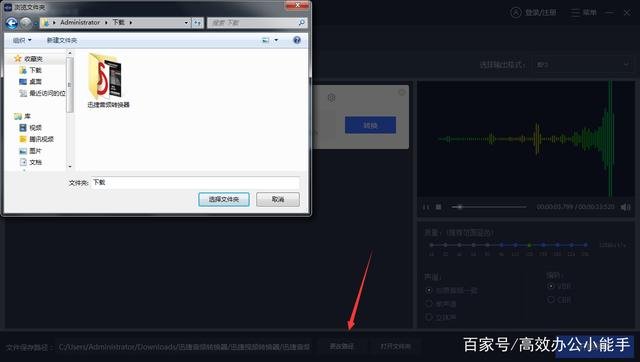Viewport: 640px width, 362px height.
Task: Refresh the folder with the refresh icon
Action: 197,23
